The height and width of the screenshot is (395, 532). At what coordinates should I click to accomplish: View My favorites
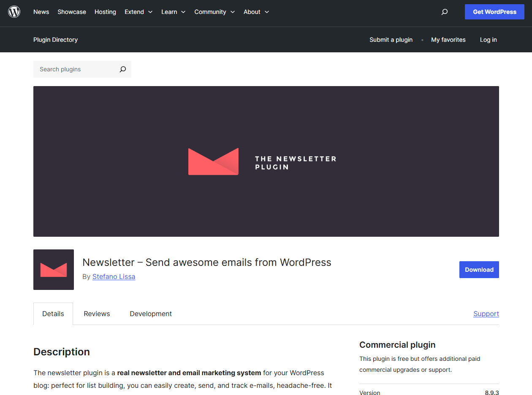coord(448,40)
